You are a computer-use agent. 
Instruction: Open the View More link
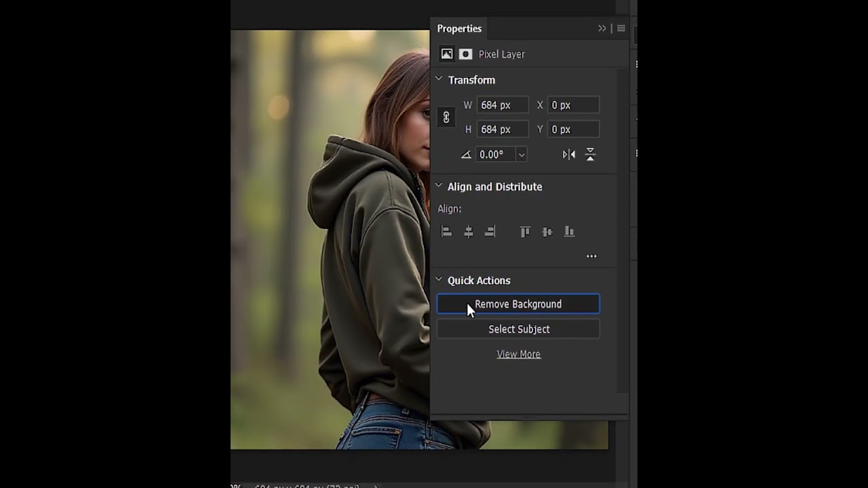(x=518, y=354)
